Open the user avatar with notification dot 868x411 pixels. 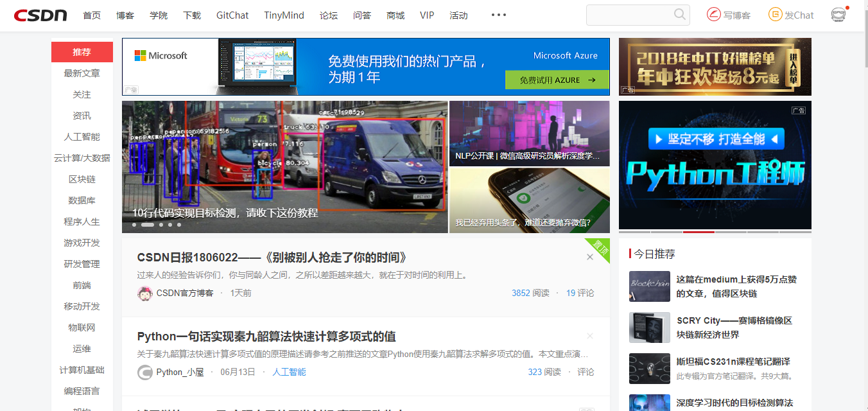point(838,14)
